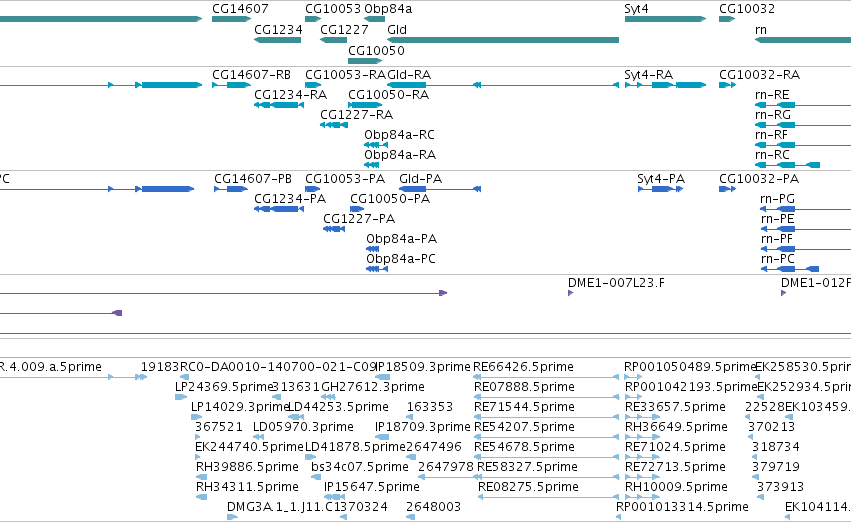
Task: Select transcript Gld-RA label
Action: tap(409, 75)
